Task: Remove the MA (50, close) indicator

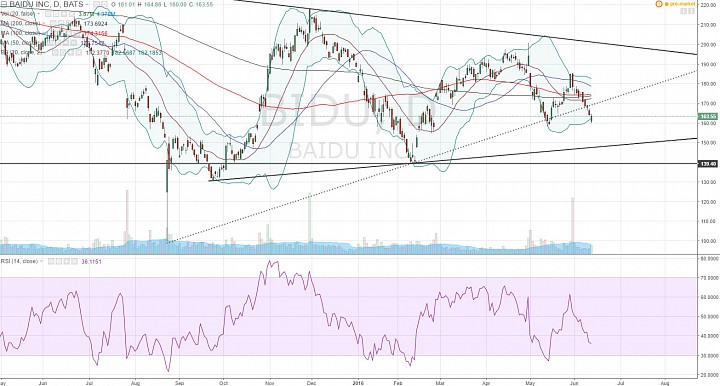Action: pos(73,43)
